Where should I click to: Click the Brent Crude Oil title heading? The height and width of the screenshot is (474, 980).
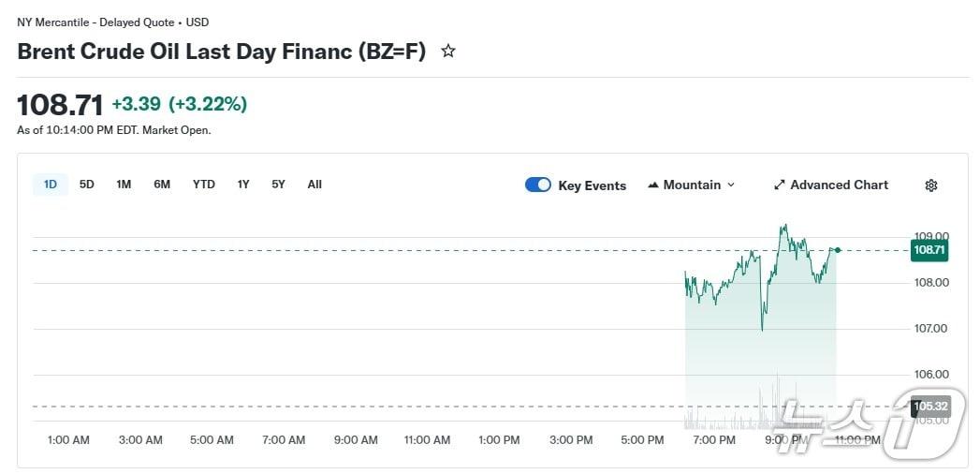pyautogui.click(x=221, y=52)
